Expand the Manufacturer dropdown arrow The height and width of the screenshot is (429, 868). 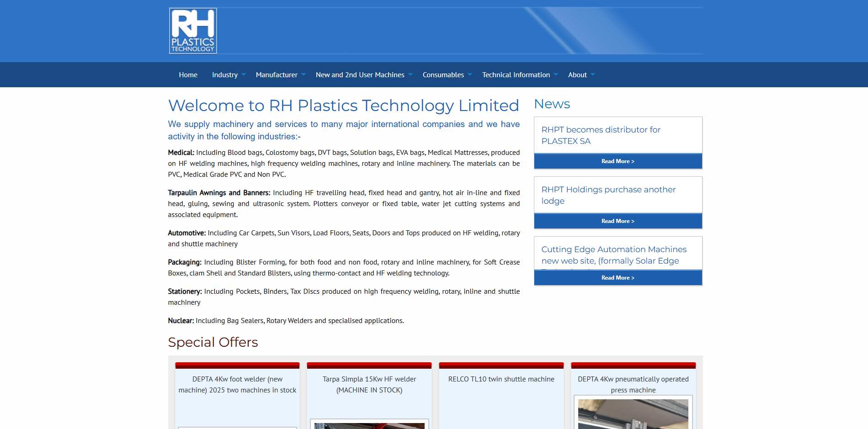click(304, 74)
